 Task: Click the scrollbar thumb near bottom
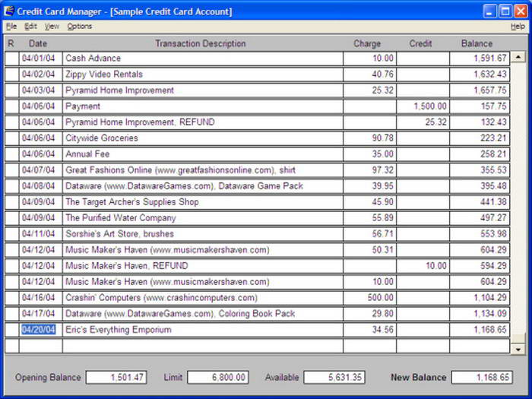pos(518,338)
